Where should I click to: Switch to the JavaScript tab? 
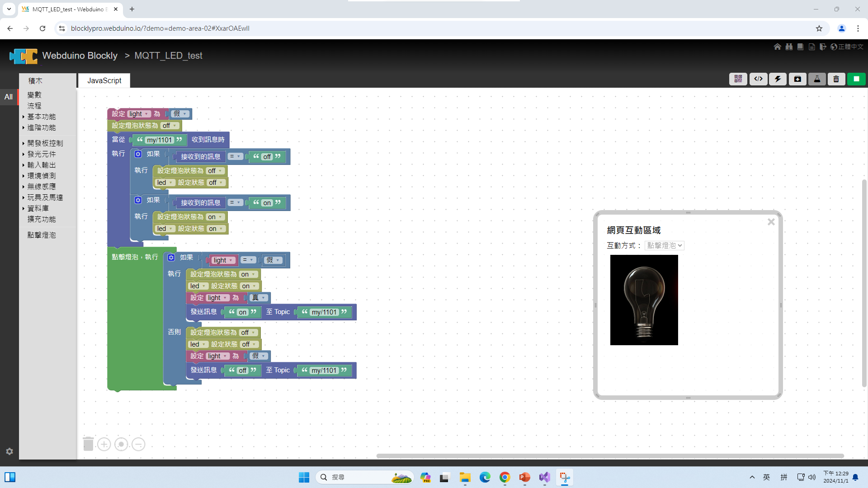pyautogui.click(x=104, y=80)
